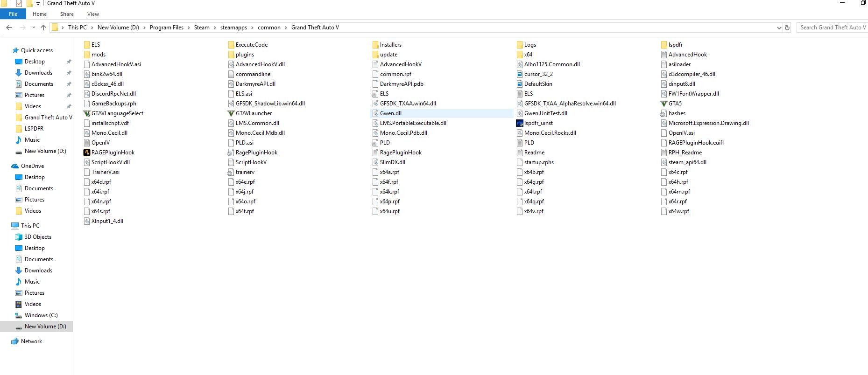Switch to the View ribbon tab
The height and width of the screenshot is (375, 868).
(x=93, y=14)
